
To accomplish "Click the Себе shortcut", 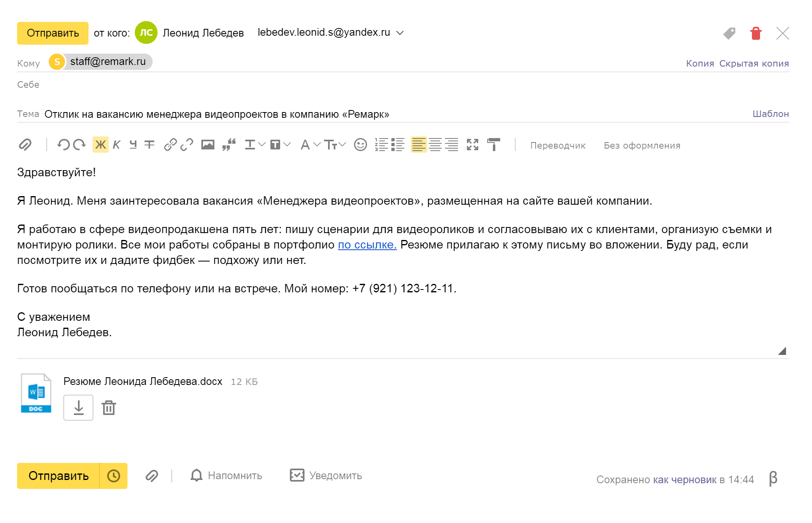I will click(x=28, y=84).
